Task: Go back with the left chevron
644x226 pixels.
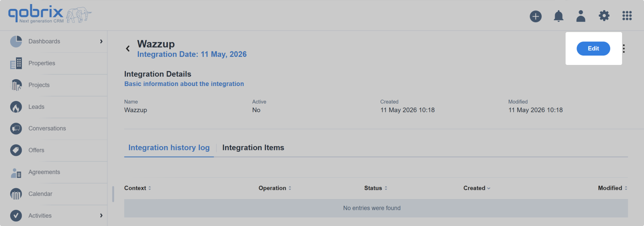Action: pos(128,49)
